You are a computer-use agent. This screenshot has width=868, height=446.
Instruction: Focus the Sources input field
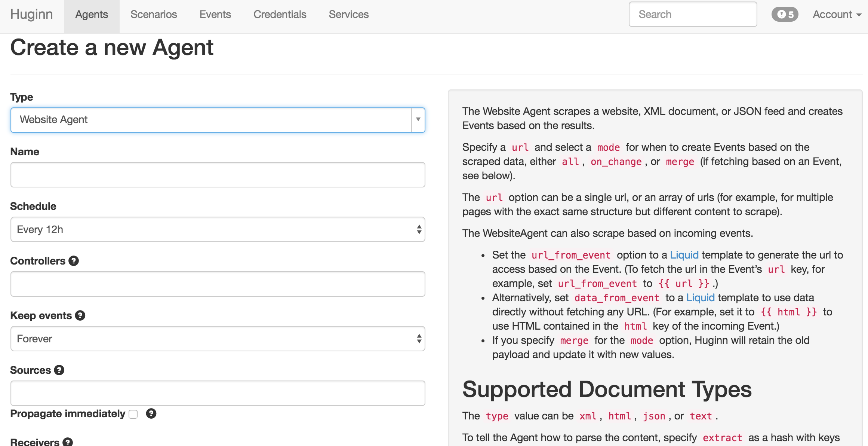click(x=218, y=393)
